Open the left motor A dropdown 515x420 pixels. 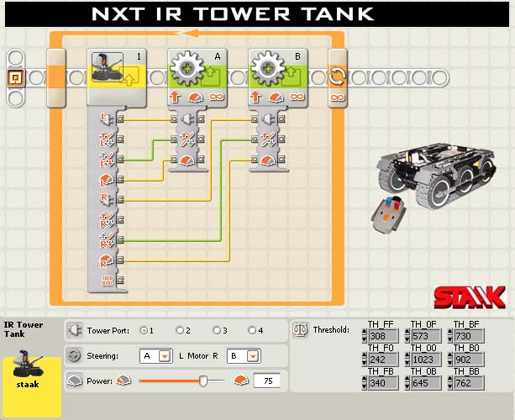(165, 356)
